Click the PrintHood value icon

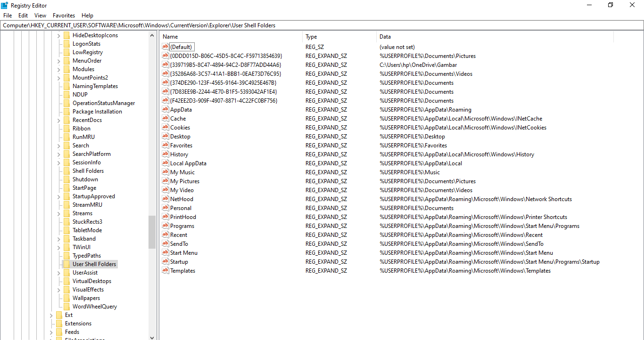pos(165,217)
